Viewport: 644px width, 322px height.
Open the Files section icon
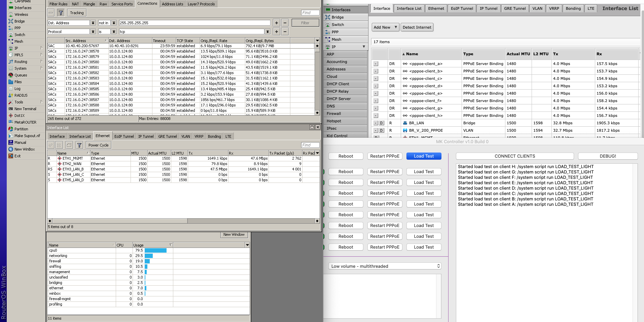pos(11,82)
